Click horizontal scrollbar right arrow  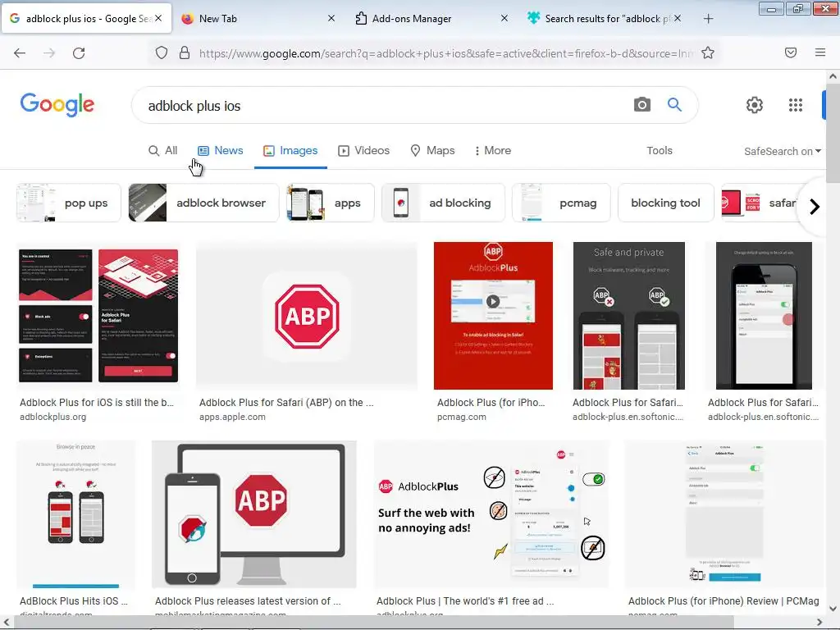819,622
